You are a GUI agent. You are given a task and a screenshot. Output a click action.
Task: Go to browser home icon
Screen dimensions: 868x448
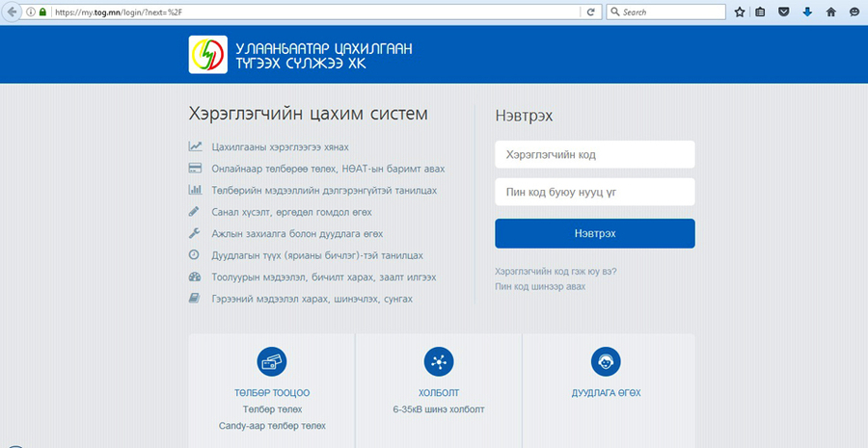831,12
